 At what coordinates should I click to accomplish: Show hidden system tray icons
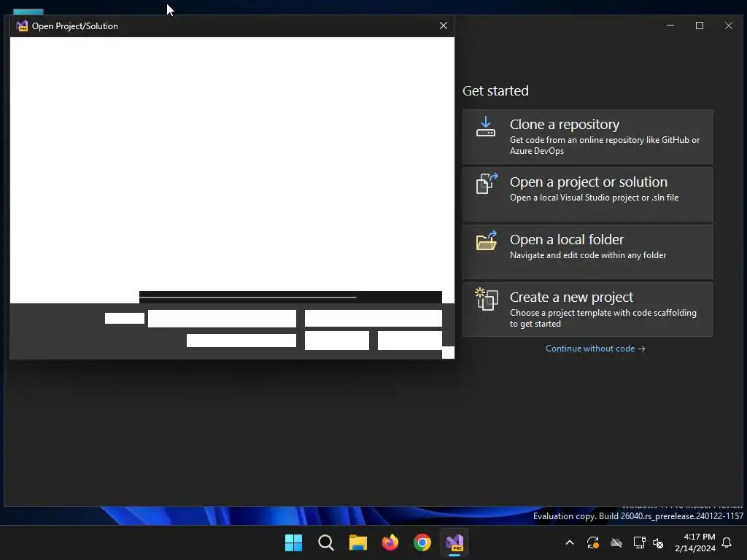(570, 542)
